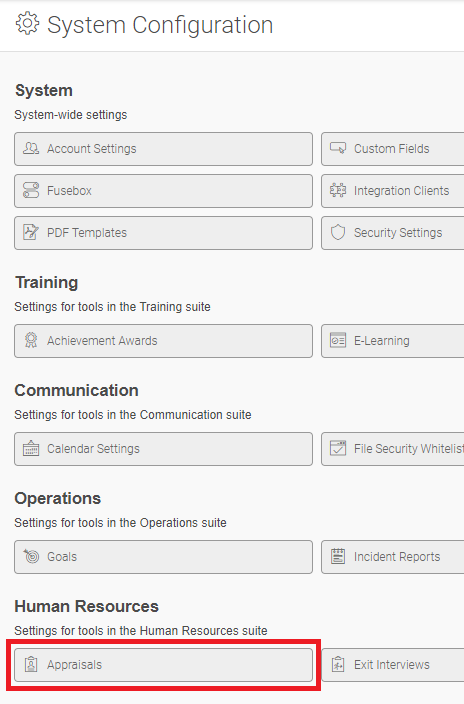Select the Fusebox button

coord(164,191)
